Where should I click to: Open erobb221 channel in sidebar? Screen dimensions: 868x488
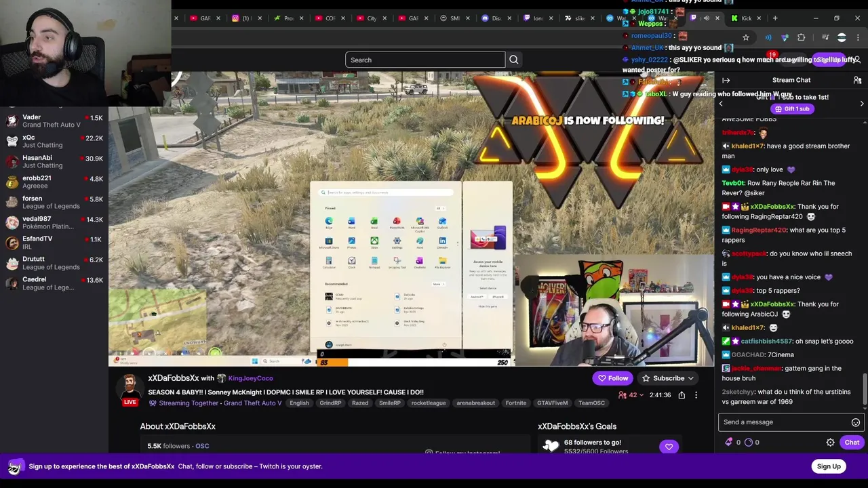coord(54,182)
